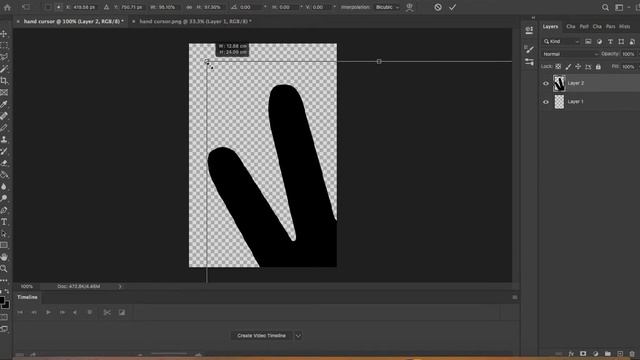
Task: Click the foreground color swatch
Action: click(x=2, y=301)
